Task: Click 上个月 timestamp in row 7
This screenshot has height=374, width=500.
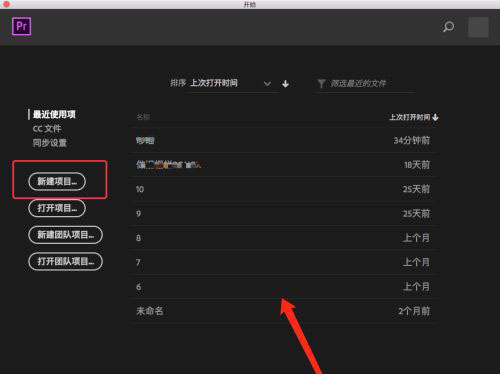Action: pyautogui.click(x=416, y=262)
